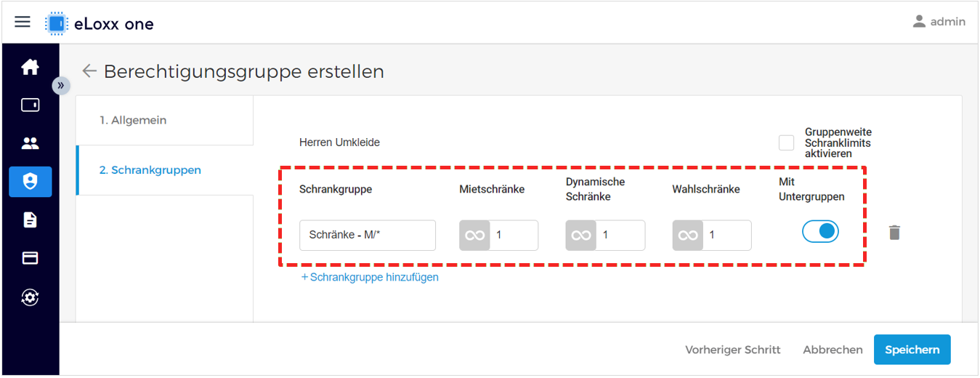Image resolution: width=980 pixels, height=378 pixels.
Task: Expand the sidebar with double chevron
Action: coord(60,86)
